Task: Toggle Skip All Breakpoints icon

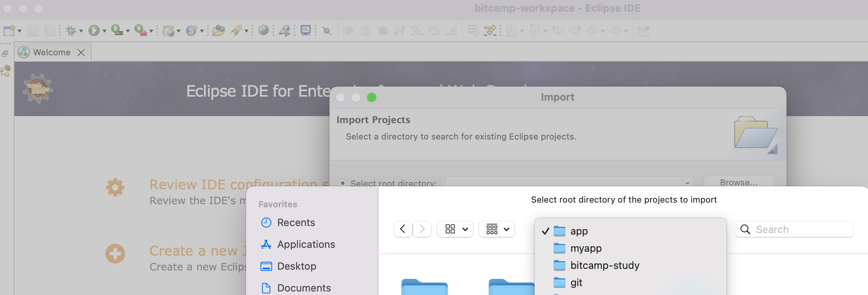Action: (x=327, y=31)
